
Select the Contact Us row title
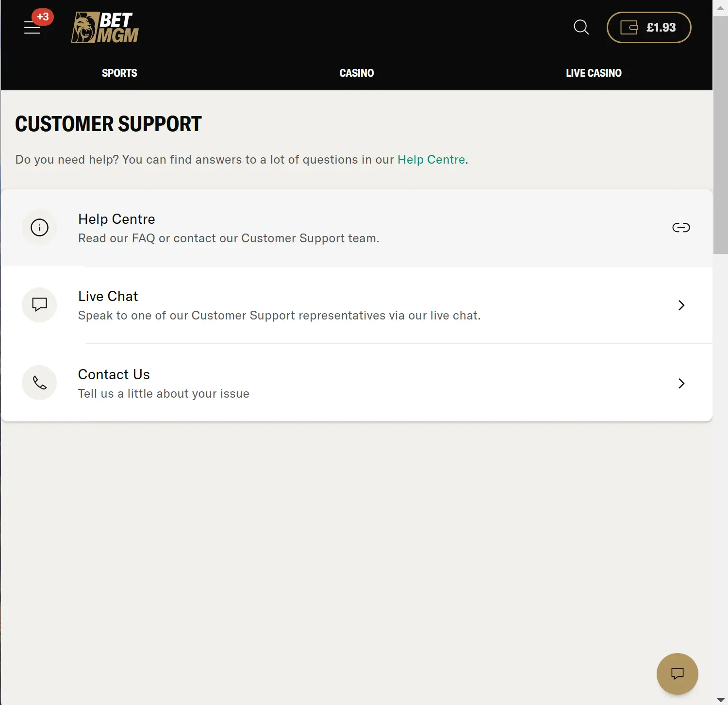coord(114,374)
